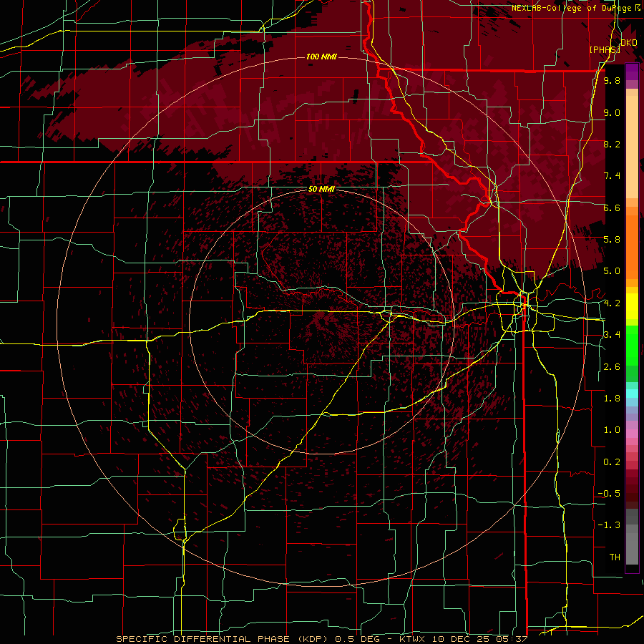Viewport: 644px width, 644px height.
Task: Click the 3.4 value on the color scale
Action: pyautogui.click(x=612, y=335)
